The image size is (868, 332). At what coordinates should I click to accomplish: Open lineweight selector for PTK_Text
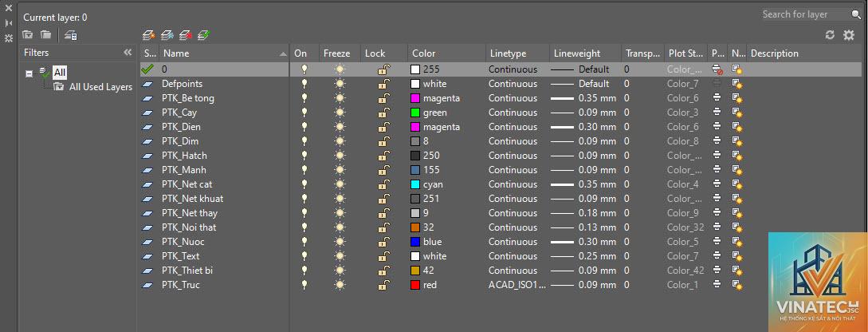point(583,256)
